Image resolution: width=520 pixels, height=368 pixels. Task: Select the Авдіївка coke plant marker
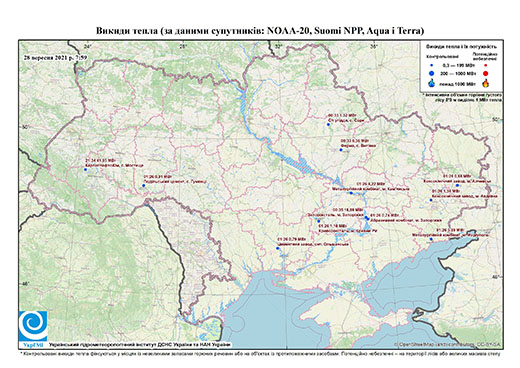tap(431, 200)
